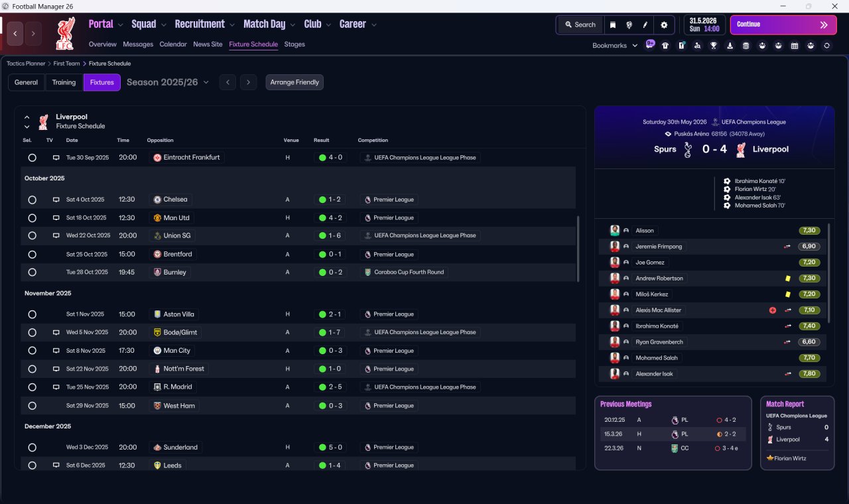Screen dimensions: 849x504
Task: Click the Liverpool club crest logo
Action: pos(65,33)
